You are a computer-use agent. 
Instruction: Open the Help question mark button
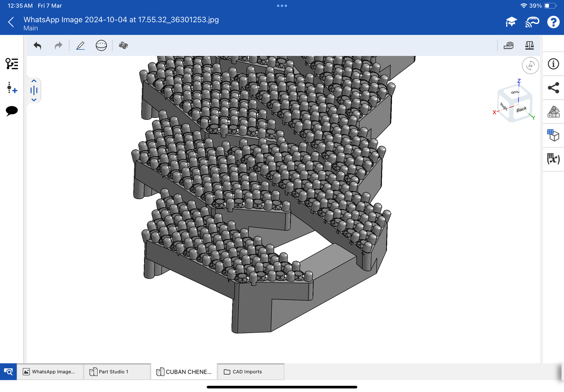pyautogui.click(x=553, y=22)
